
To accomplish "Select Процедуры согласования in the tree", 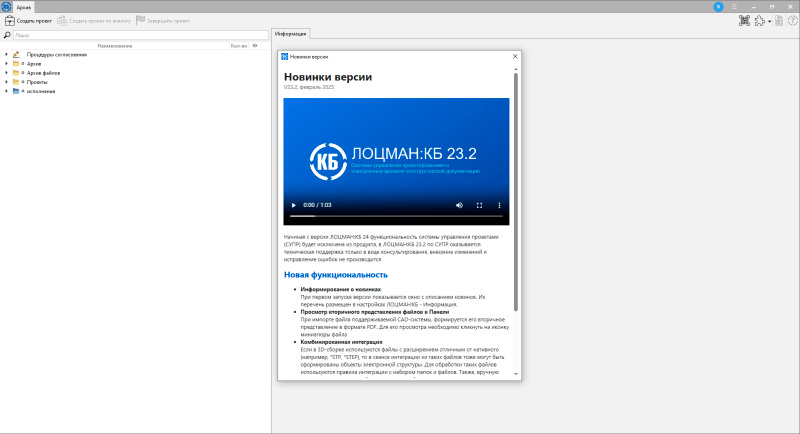I will (x=57, y=55).
